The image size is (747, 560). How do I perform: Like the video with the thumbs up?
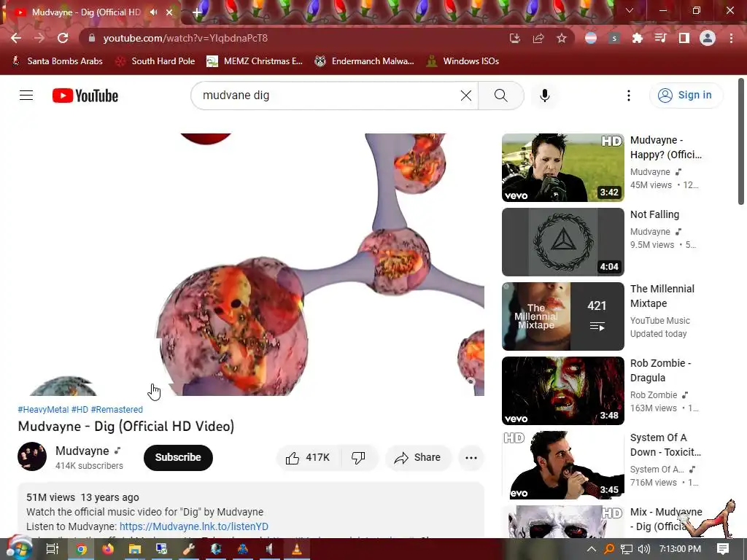point(309,458)
